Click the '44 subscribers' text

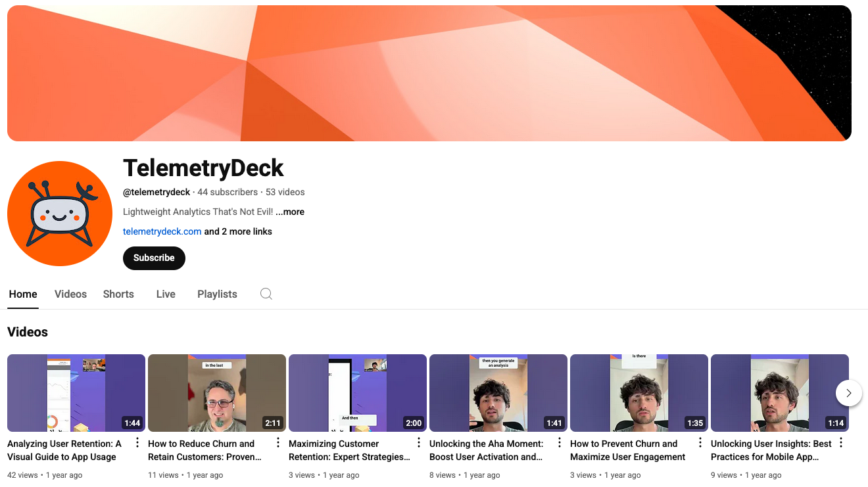228,192
